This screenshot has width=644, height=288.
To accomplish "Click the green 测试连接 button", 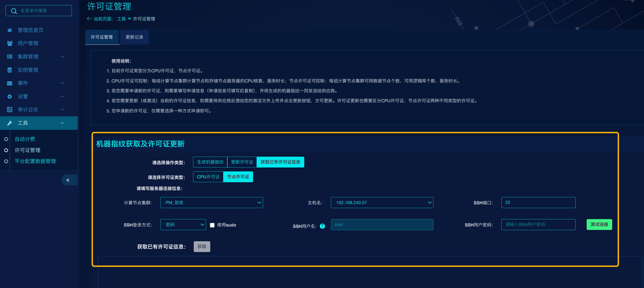I will pos(599,224).
